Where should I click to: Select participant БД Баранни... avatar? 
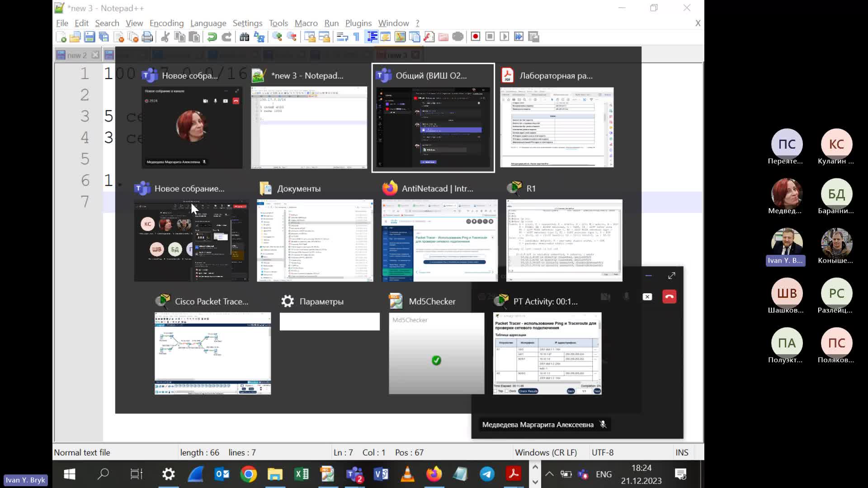pyautogui.click(x=836, y=194)
